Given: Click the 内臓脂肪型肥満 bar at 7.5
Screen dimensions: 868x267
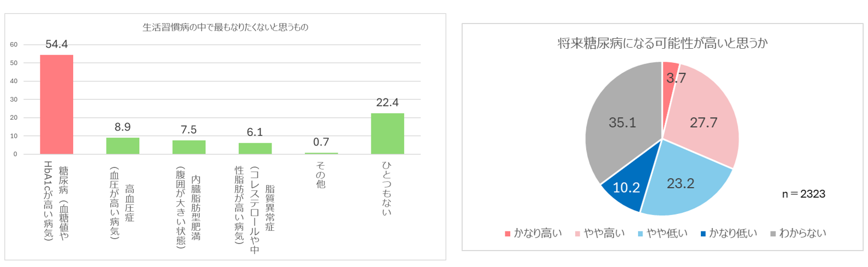Looking at the screenshot, I should pos(189,147).
